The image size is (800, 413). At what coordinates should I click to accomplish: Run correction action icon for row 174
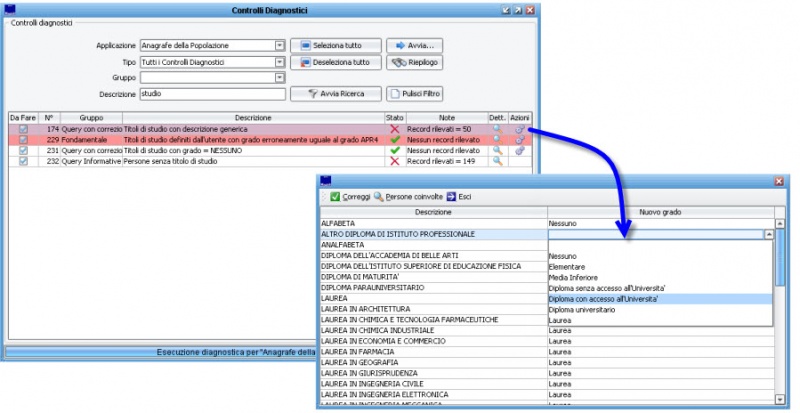(x=520, y=129)
